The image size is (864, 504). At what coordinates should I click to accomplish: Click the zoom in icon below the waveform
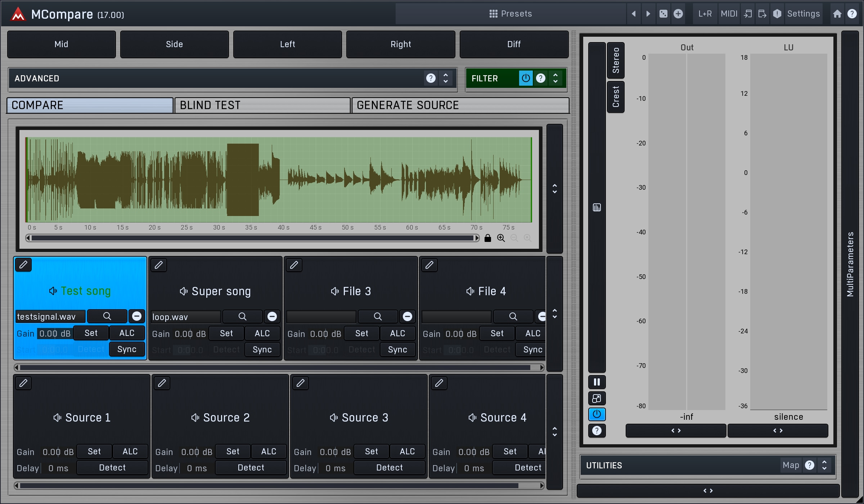tap(501, 238)
